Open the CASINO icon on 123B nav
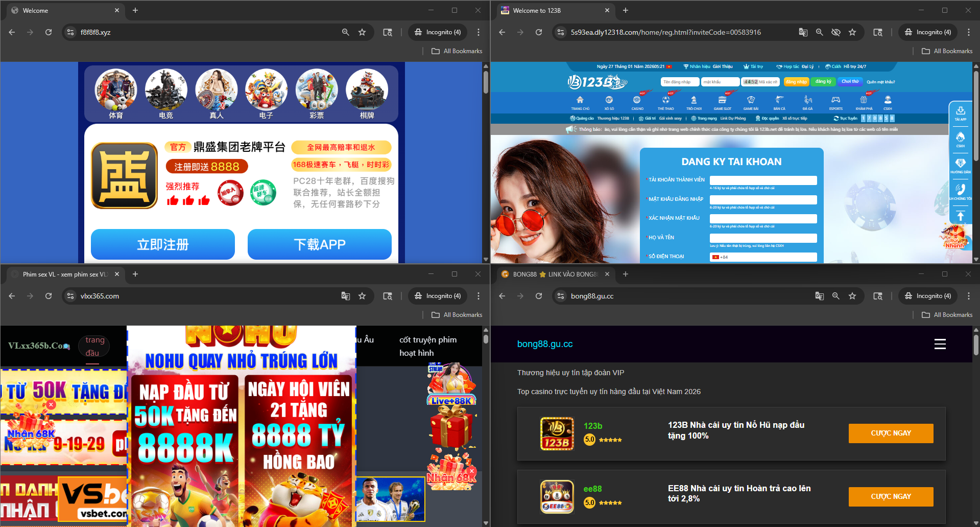Viewport: 980px width, 527px height. tap(637, 100)
